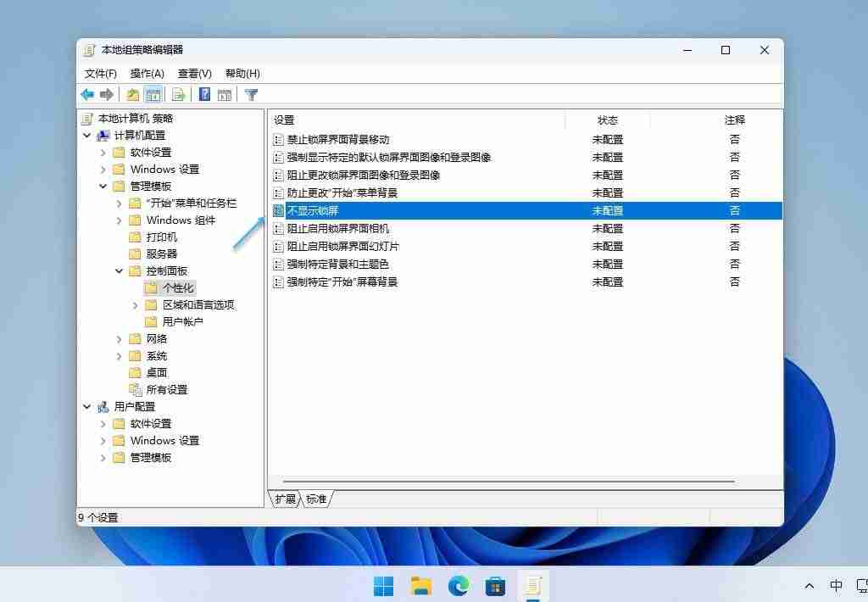868x602 pixels.
Task: Collapse the 计算机配置 branch
Action: click(x=86, y=135)
